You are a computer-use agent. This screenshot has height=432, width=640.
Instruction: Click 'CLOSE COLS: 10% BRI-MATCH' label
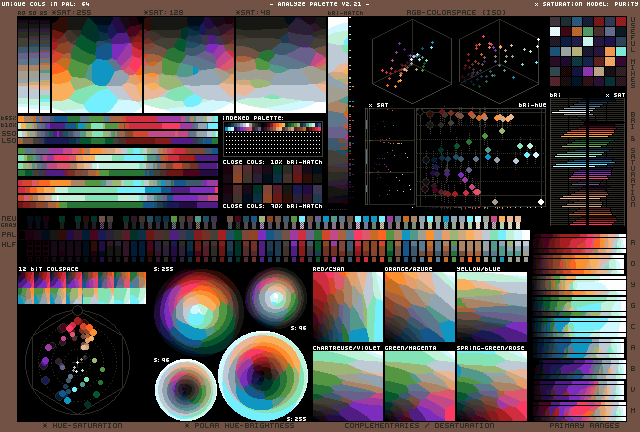(x=273, y=162)
